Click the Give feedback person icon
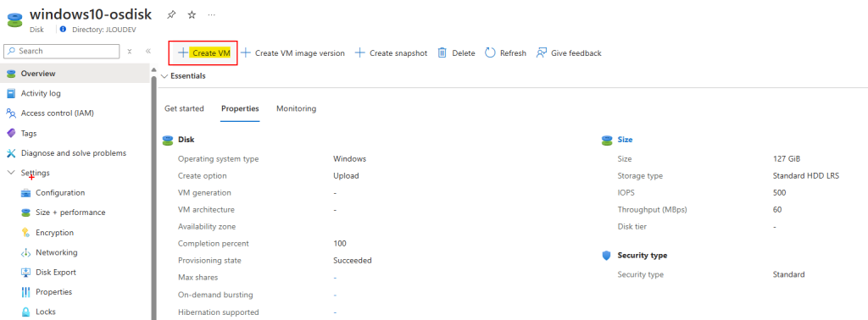The image size is (868, 320). click(x=542, y=53)
